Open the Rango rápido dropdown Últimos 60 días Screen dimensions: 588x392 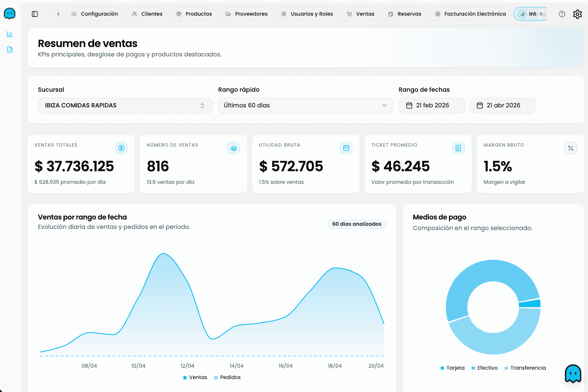(305, 105)
